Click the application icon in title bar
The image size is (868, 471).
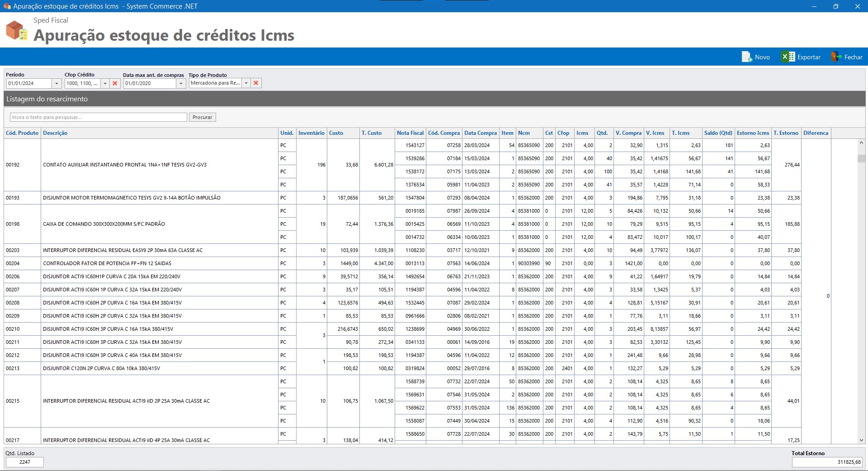pos(7,6)
